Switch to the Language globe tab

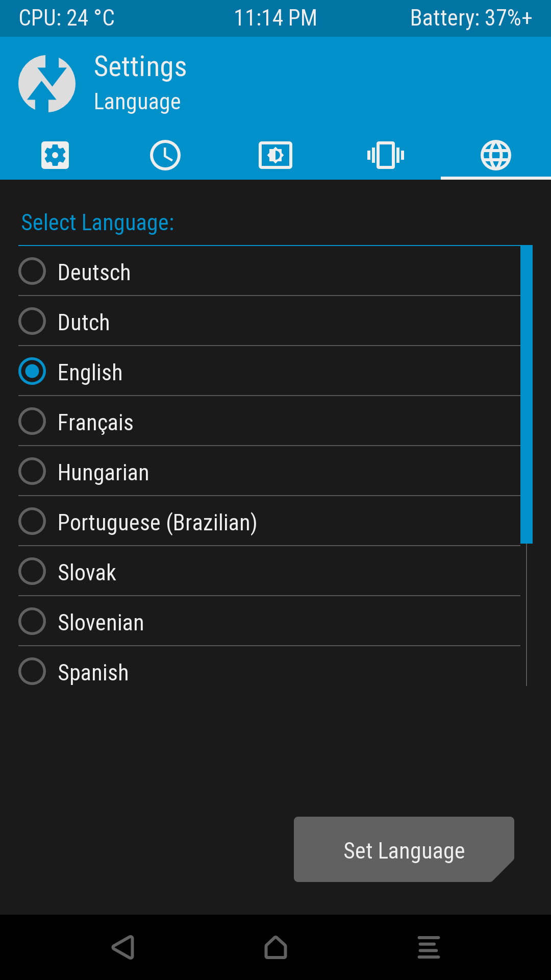click(496, 155)
